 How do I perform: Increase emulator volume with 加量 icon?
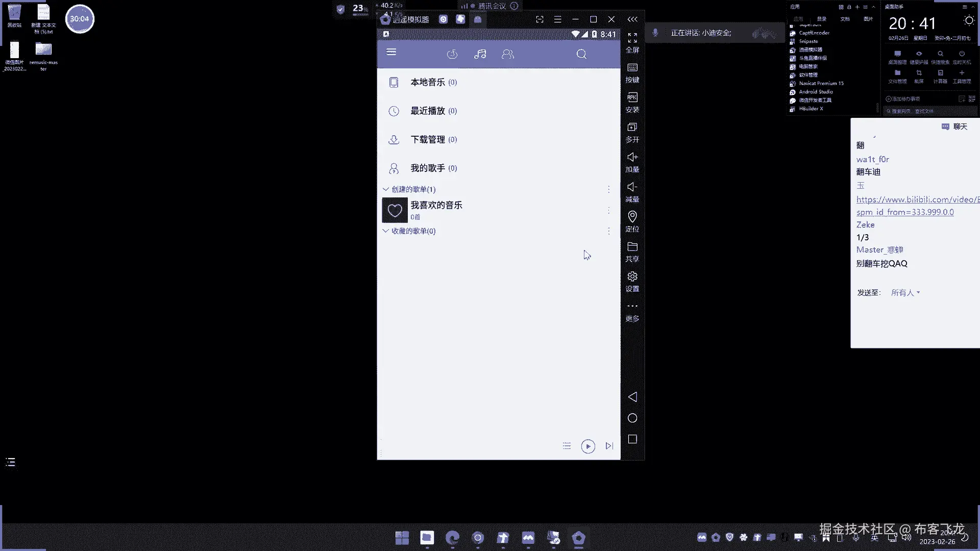632,161
